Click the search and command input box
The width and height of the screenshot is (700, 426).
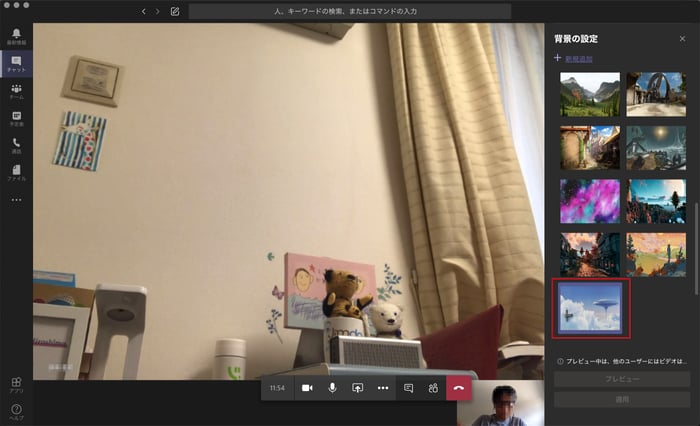tap(350, 11)
